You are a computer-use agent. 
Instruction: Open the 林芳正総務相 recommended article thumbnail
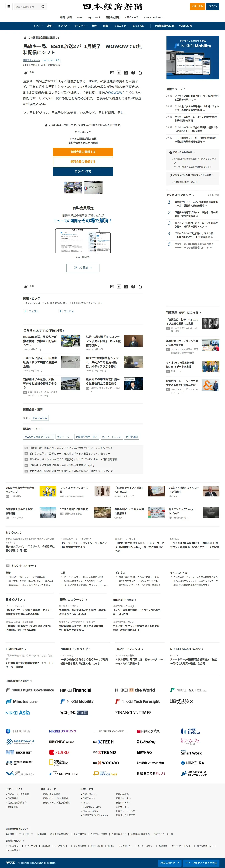134,341
